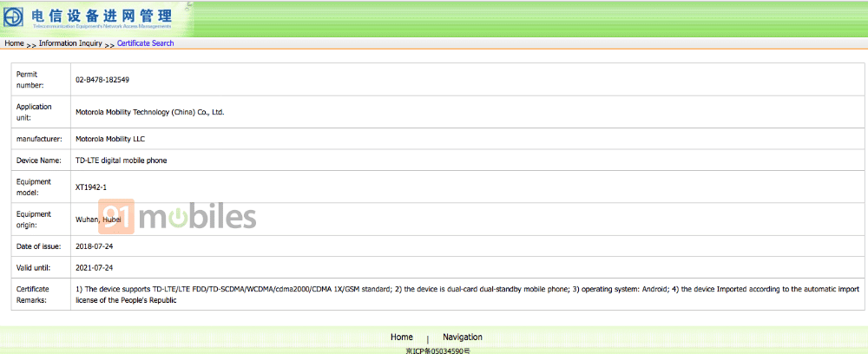Open Certificate Search breadcrumb link
The image size is (868, 354).
[x=146, y=43]
